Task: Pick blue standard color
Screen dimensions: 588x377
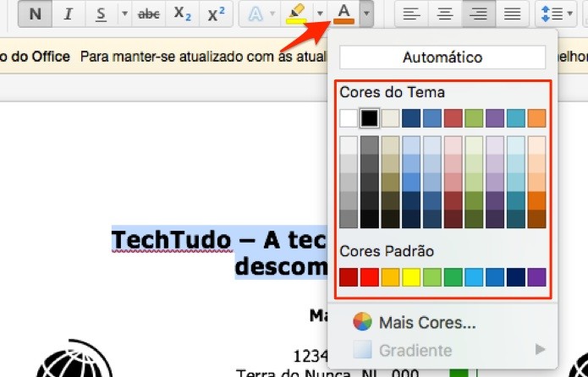Action: coord(495,277)
